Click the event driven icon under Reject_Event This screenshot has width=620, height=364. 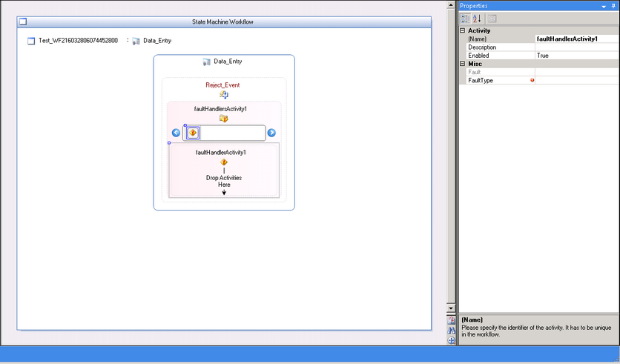pyautogui.click(x=224, y=94)
